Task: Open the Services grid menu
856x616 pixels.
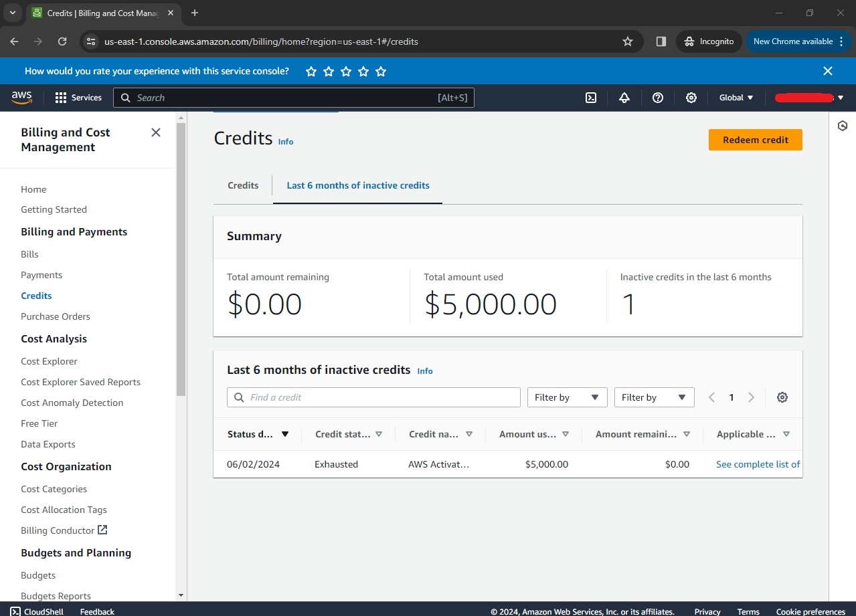Action: click(x=78, y=98)
